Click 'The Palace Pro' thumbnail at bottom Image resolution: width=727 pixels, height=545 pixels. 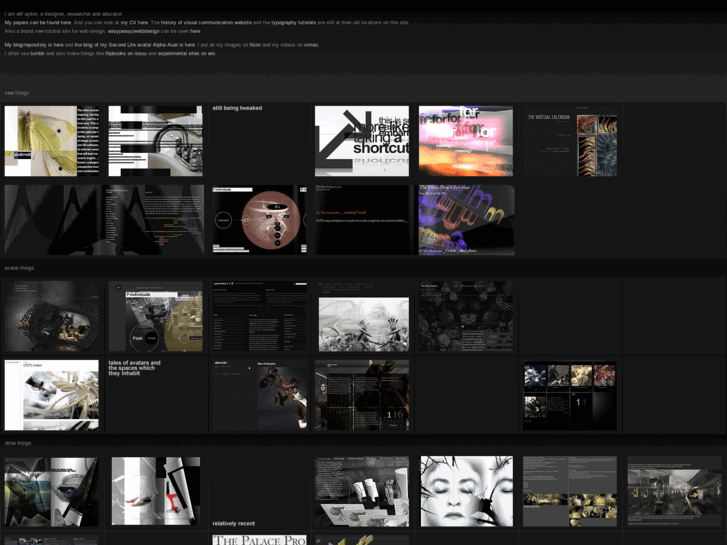coord(258,539)
